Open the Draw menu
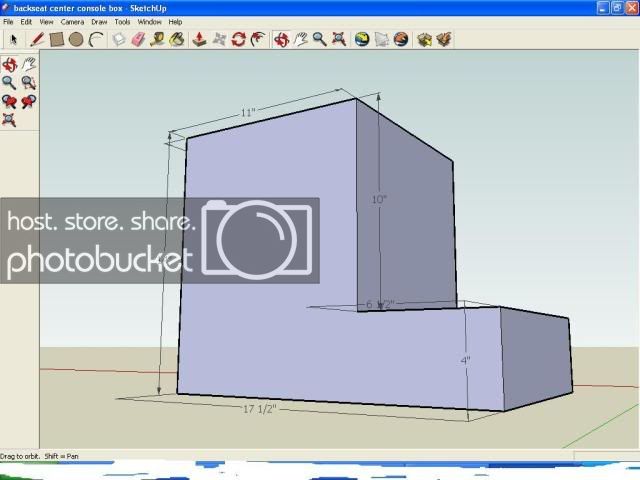This screenshot has height=480, width=640. pyautogui.click(x=99, y=22)
